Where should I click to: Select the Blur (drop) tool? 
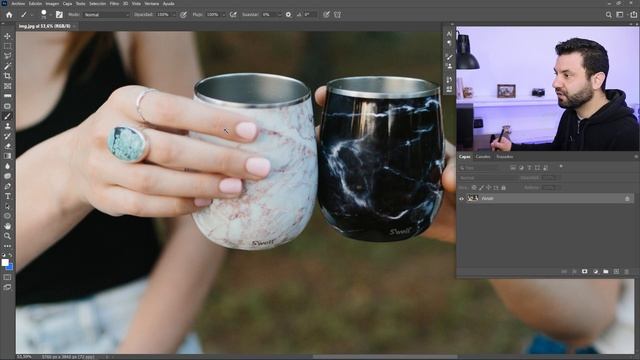click(7, 166)
